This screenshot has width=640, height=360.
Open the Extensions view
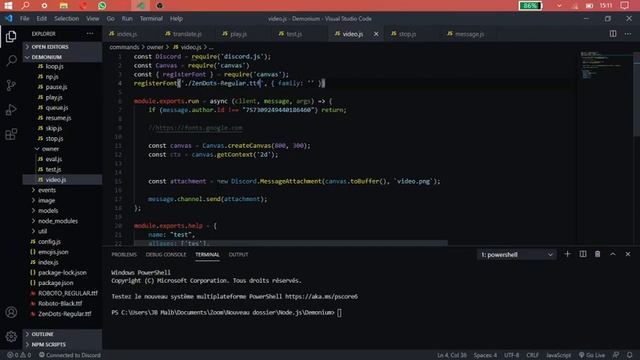tap(11, 134)
